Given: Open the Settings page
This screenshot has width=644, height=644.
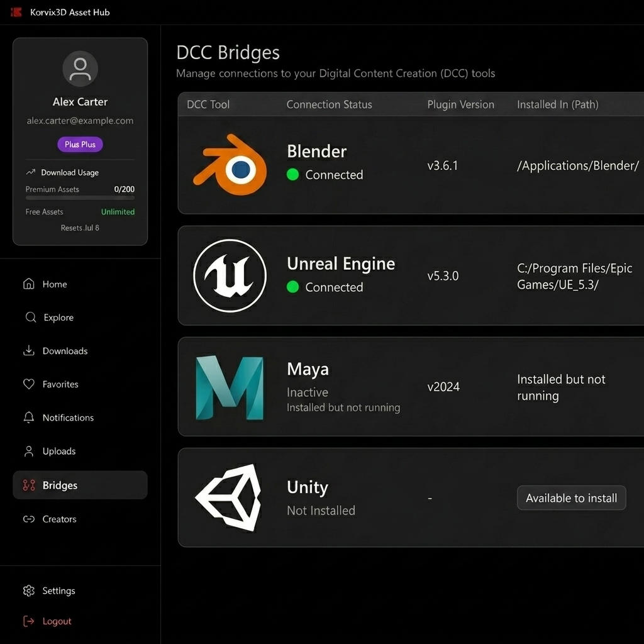Looking at the screenshot, I should tap(80, 591).
